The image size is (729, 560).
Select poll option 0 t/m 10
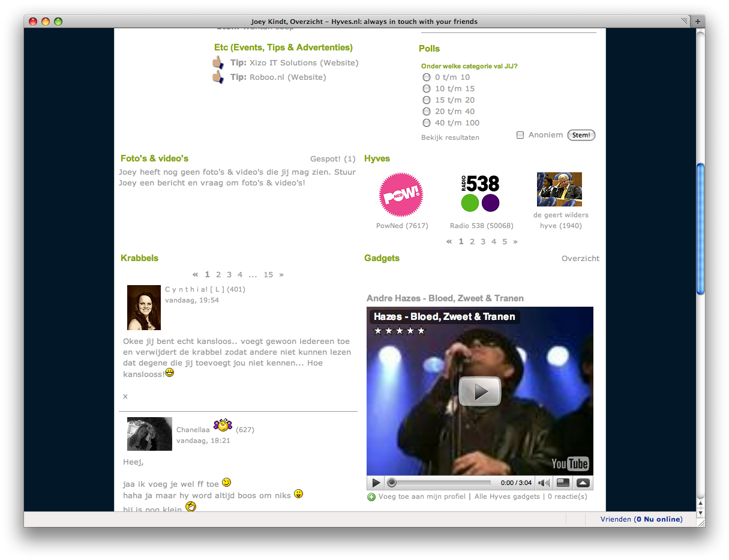(427, 77)
